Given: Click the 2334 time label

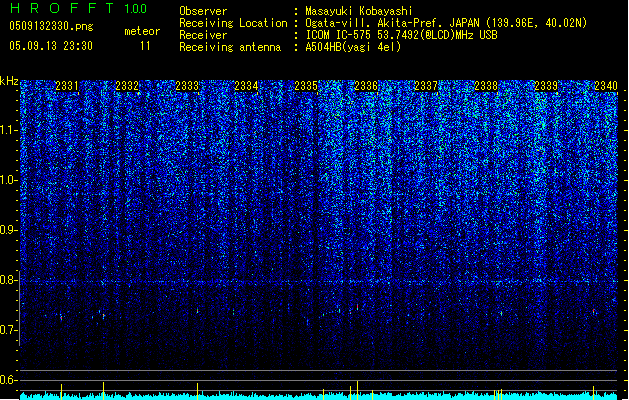Looking at the screenshot, I should click(x=246, y=85).
